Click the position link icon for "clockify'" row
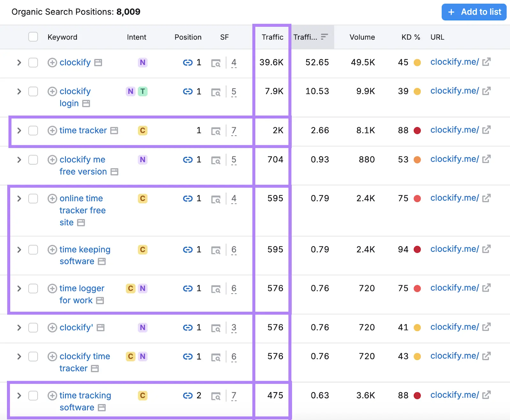Viewport: 510px width, 420px height. (x=188, y=327)
